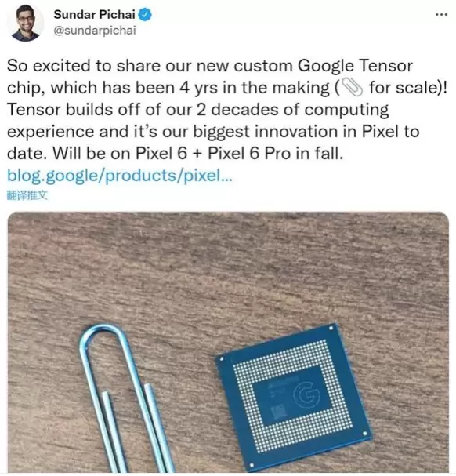
Task: Click the Google G logo on chip
Action: 306,394
